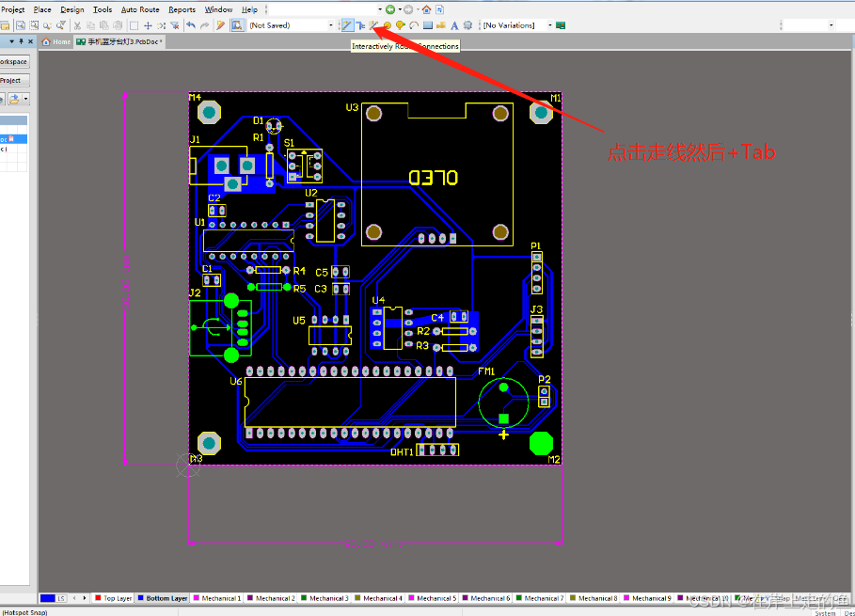Screen dimensions: 855x616
Task: Click the Undo arrow icon
Action: tap(191, 25)
